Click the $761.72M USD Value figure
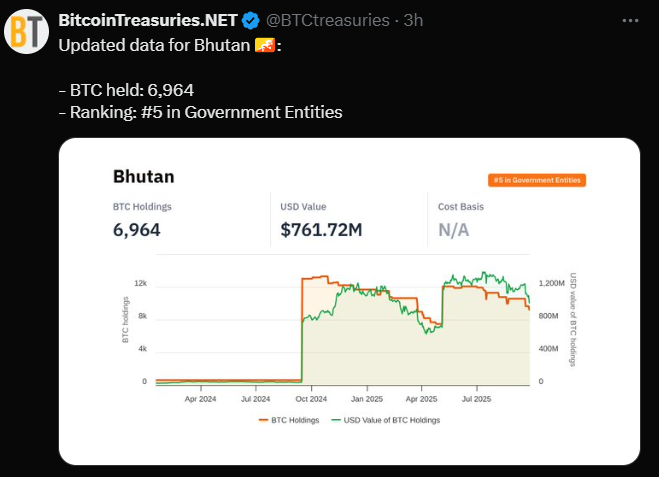Screen dimensions: 659x477 pos(321,230)
